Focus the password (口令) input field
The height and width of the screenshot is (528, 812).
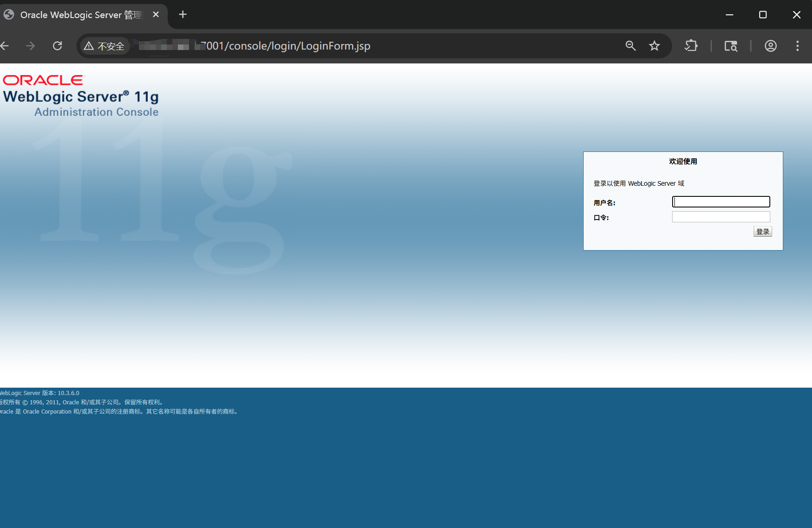(721, 217)
